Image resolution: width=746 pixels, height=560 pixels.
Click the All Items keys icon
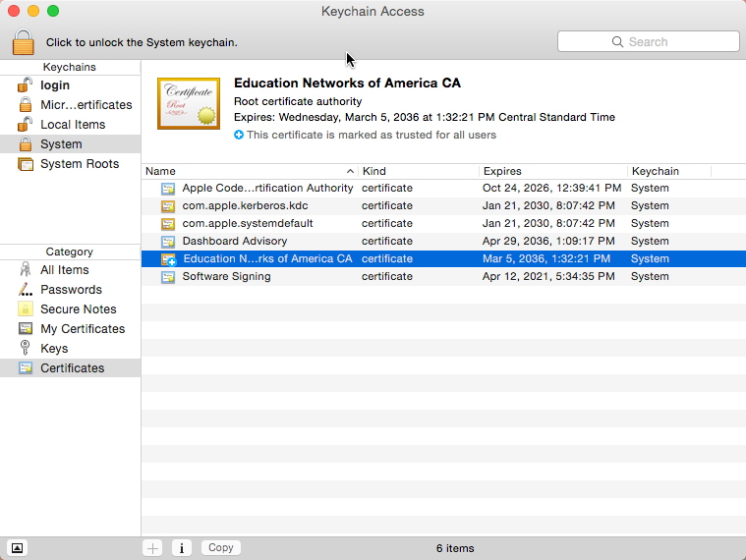coord(26,269)
